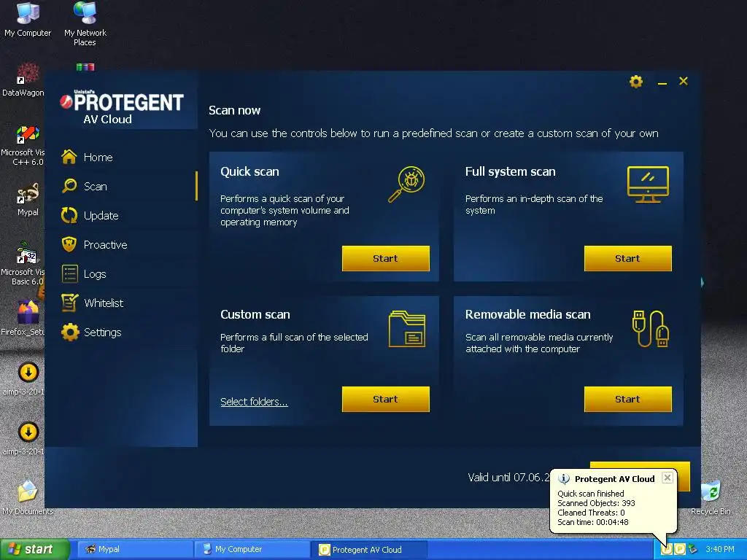The image size is (747, 560).
Task: Open My Computer desktop icon
Action: pyautogui.click(x=28, y=20)
